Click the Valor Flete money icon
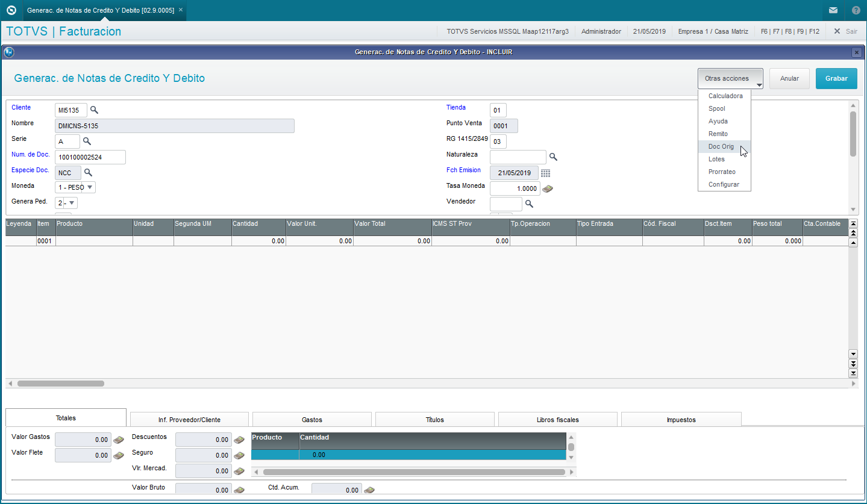This screenshot has height=504, width=867. coord(119,456)
